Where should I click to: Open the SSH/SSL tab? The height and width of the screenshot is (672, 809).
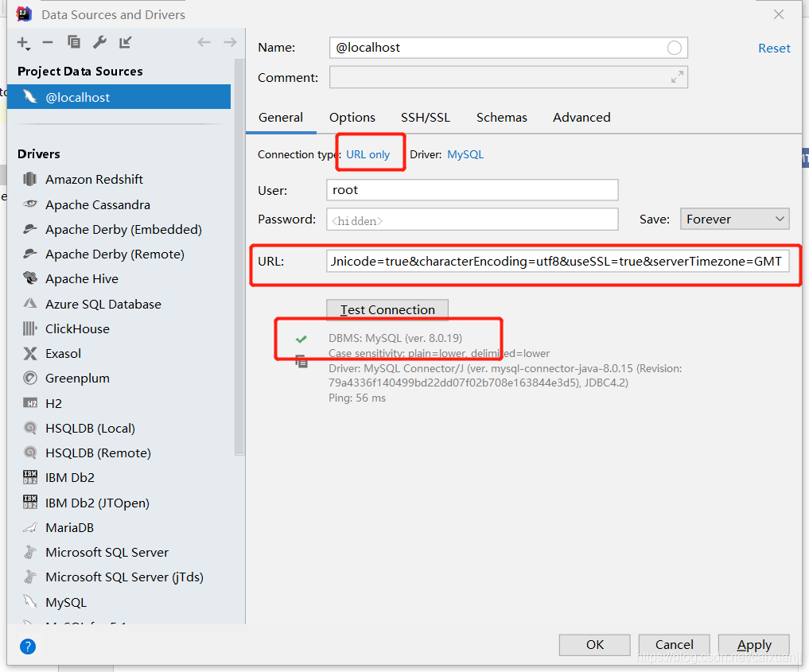tap(426, 118)
